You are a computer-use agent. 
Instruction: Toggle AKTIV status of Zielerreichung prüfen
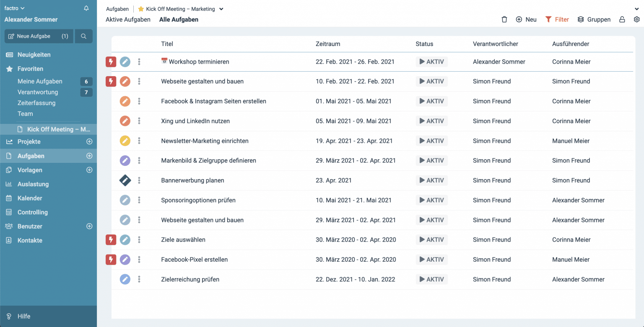[x=431, y=280]
